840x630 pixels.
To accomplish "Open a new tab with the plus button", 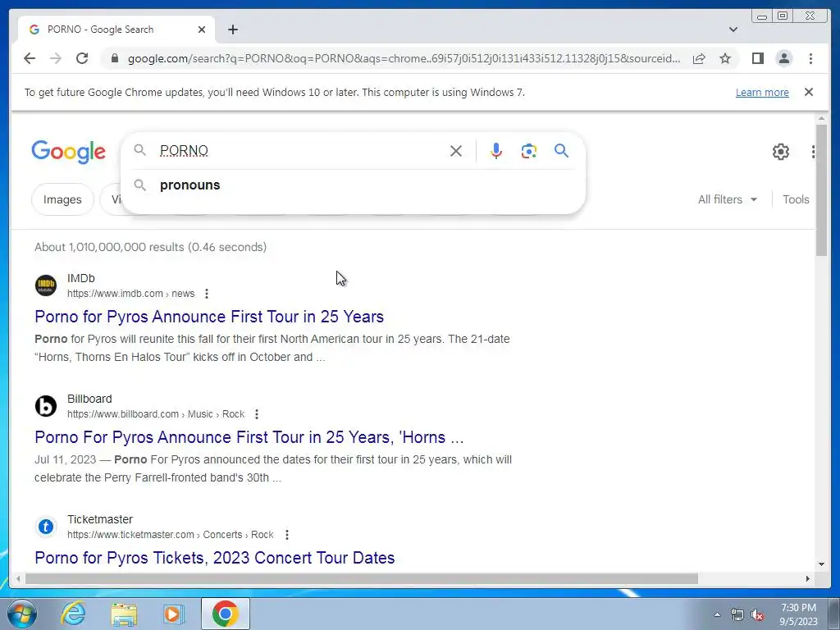I will click(232, 30).
